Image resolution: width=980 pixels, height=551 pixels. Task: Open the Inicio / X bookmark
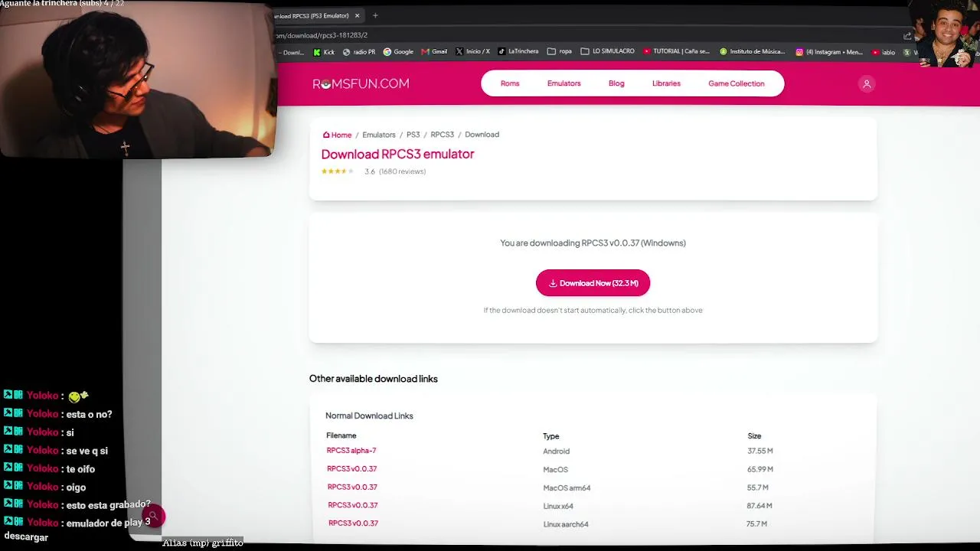point(472,52)
